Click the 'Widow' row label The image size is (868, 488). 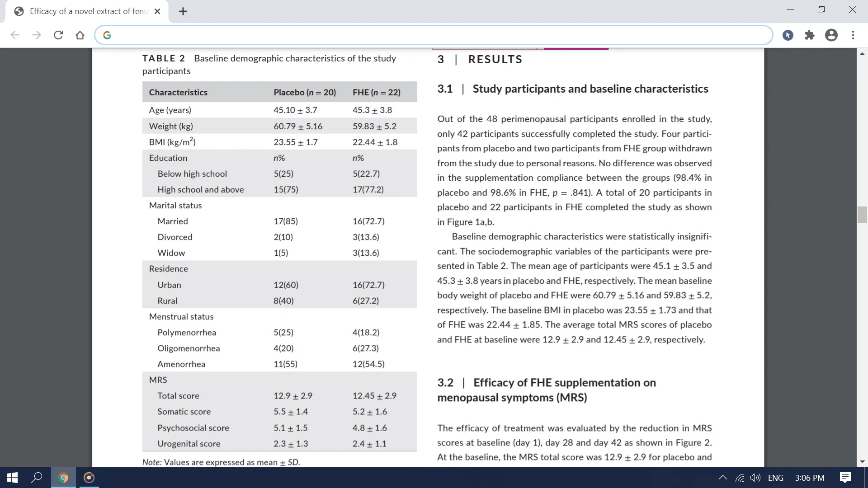pyautogui.click(x=171, y=253)
